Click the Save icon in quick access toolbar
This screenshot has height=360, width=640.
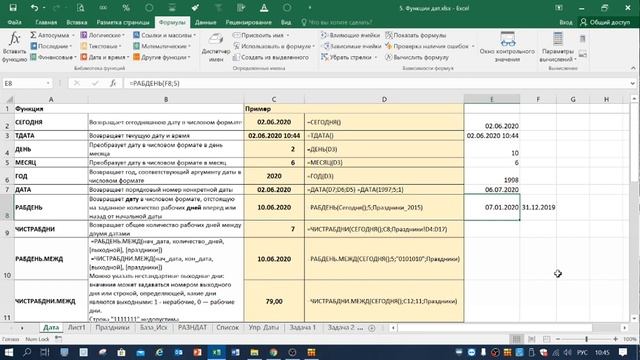click(13, 8)
